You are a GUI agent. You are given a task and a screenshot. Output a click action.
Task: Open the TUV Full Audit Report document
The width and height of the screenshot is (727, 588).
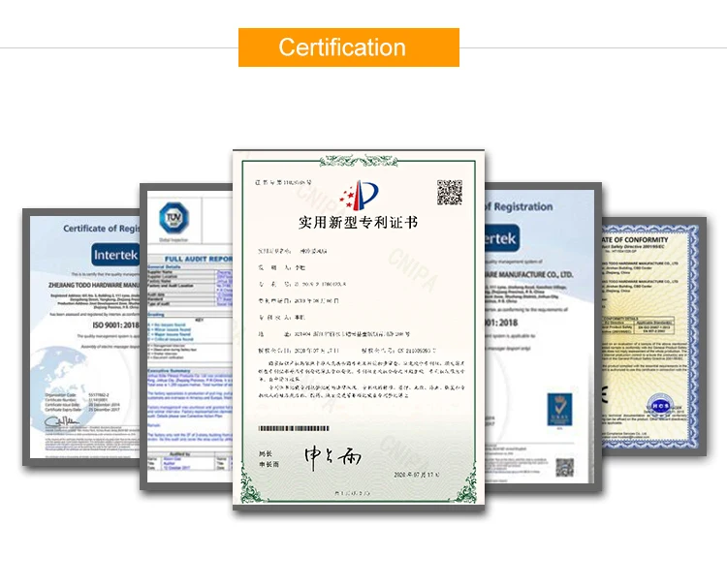(186, 336)
